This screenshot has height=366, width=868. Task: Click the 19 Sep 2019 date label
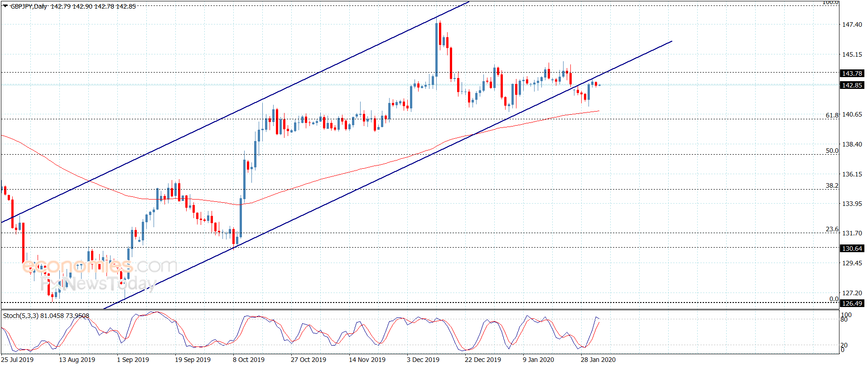click(x=193, y=360)
